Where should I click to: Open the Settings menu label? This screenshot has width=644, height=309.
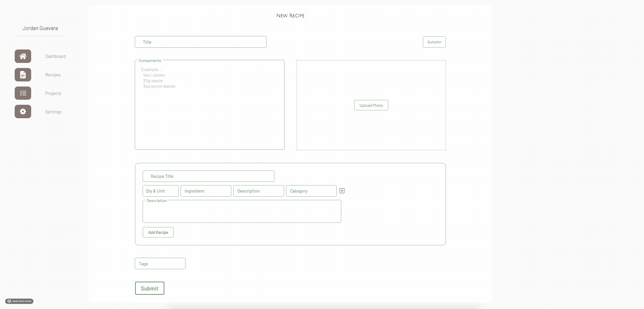coord(53,112)
